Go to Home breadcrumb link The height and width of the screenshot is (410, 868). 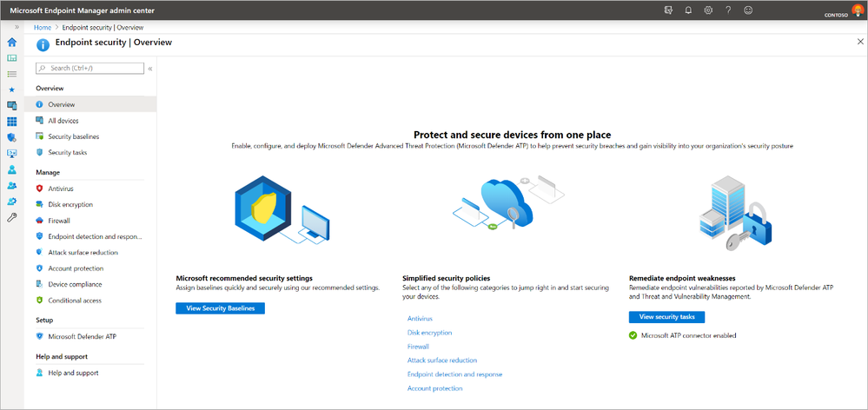coord(43,27)
